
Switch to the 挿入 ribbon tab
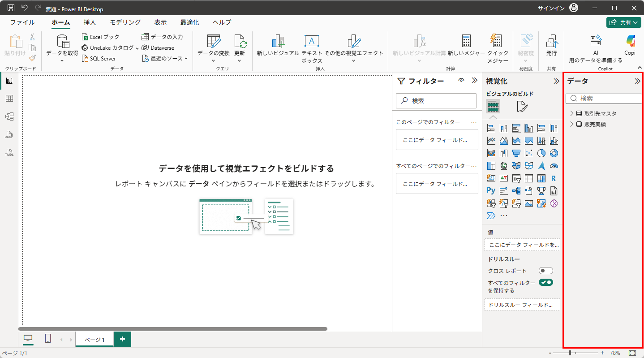[90, 22]
